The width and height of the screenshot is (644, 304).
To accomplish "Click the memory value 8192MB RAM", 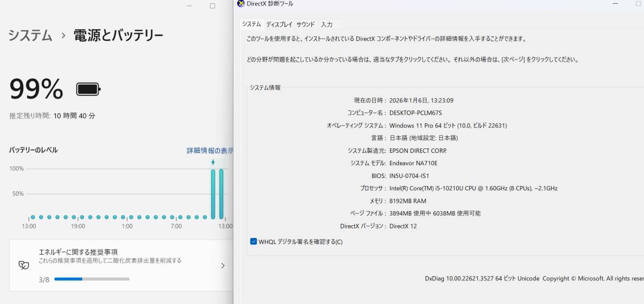I will coord(408,201).
